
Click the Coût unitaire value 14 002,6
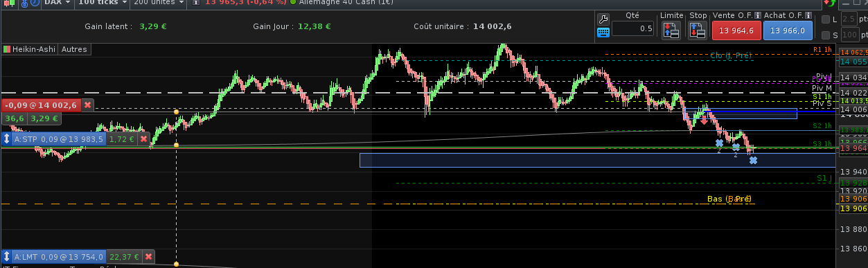click(x=493, y=26)
